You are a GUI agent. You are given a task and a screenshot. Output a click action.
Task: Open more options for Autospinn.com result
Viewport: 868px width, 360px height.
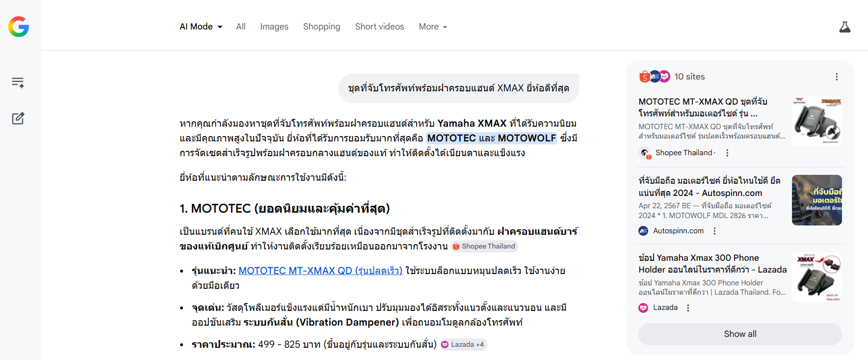714,231
